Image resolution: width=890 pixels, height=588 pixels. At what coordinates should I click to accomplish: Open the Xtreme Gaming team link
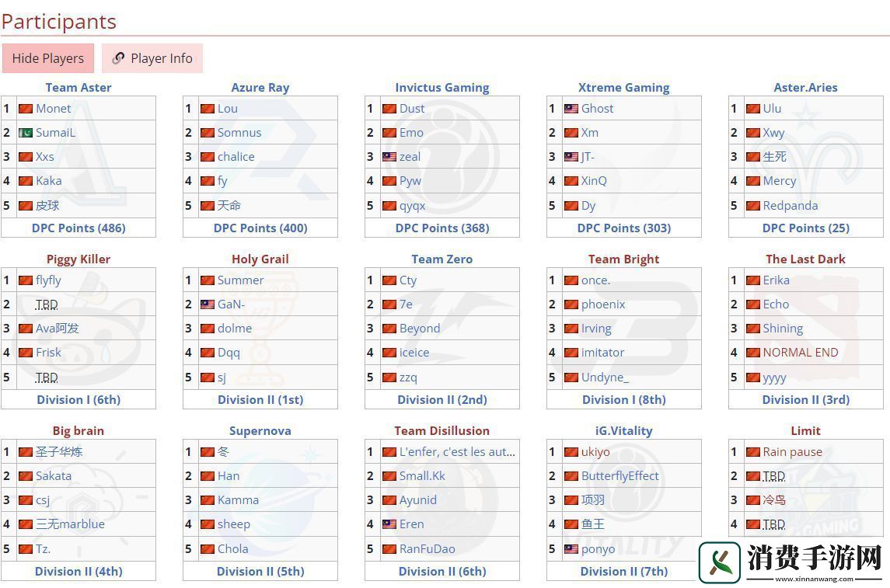624,87
